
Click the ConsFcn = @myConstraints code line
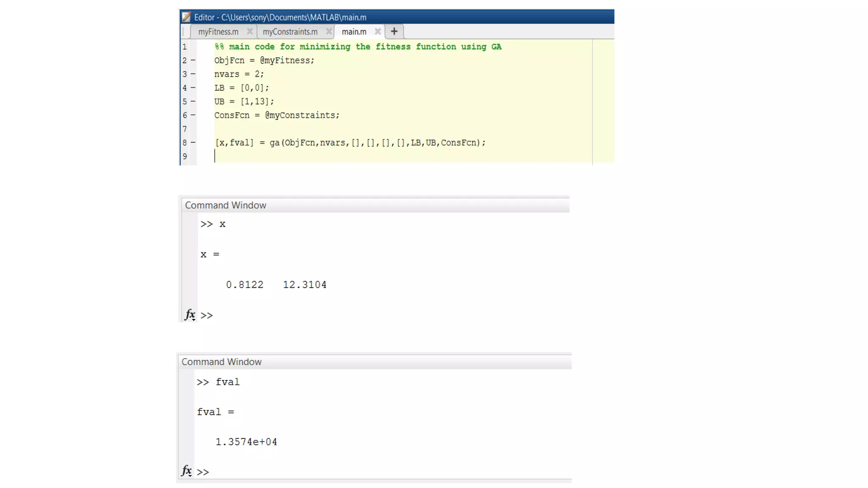tap(276, 115)
